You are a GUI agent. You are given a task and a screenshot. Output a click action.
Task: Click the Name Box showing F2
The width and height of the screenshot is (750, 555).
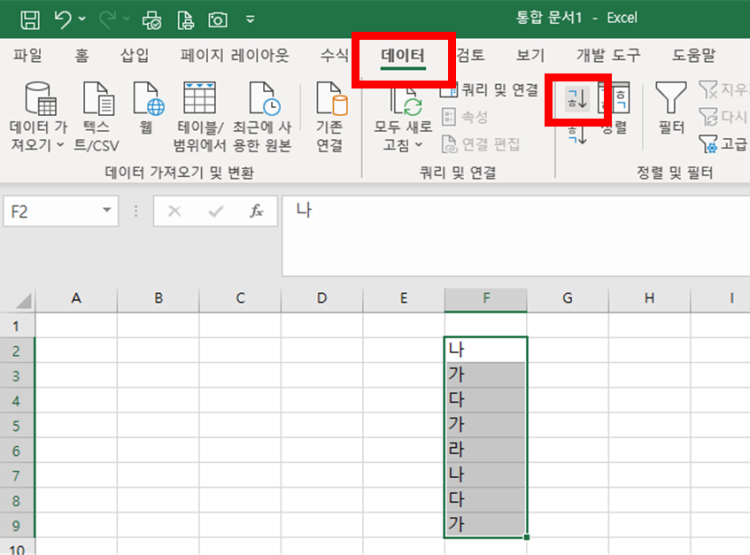coord(52,211)
